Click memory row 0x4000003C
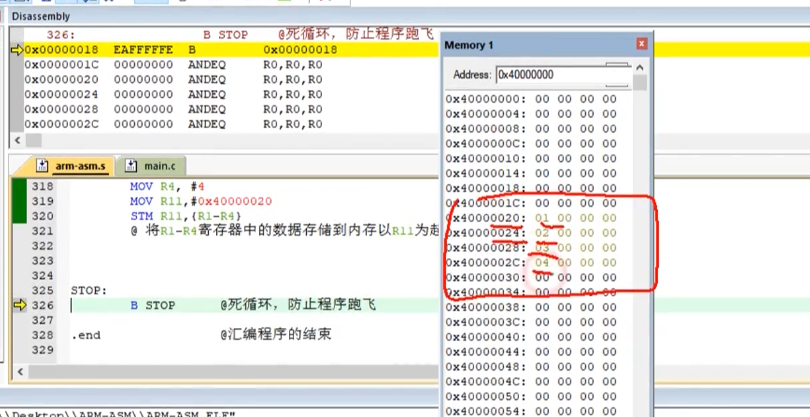Viewport: 810px width, 417px height. (531, 322)
